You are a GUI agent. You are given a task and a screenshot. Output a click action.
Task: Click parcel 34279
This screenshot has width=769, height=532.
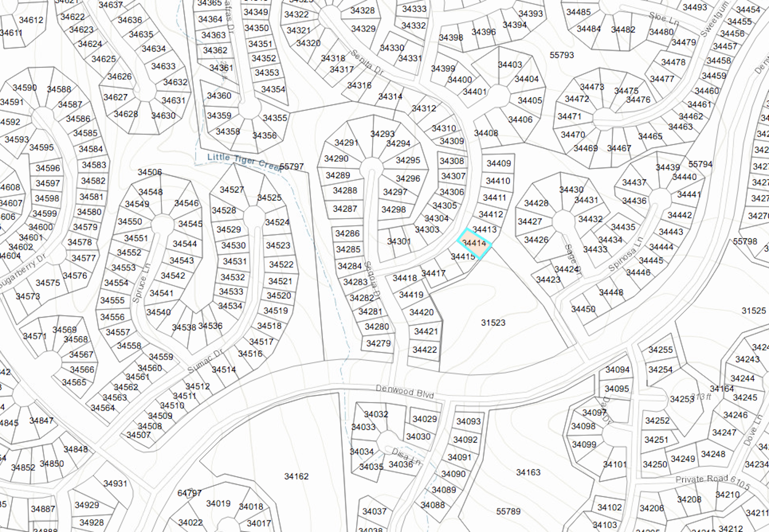pyautogui.click(x=378, y=343)
